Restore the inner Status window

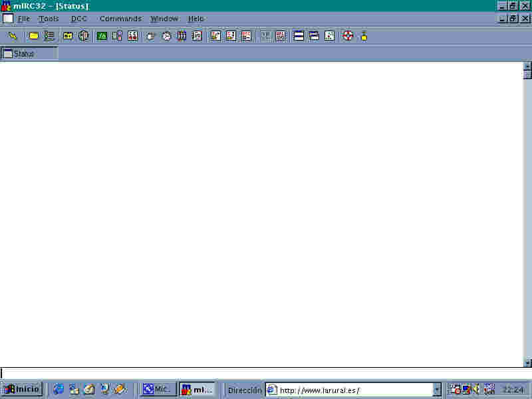[x=513, y=19]
